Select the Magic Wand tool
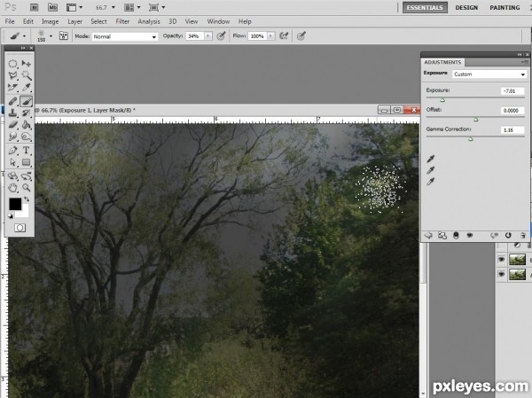 coord(26,75)
